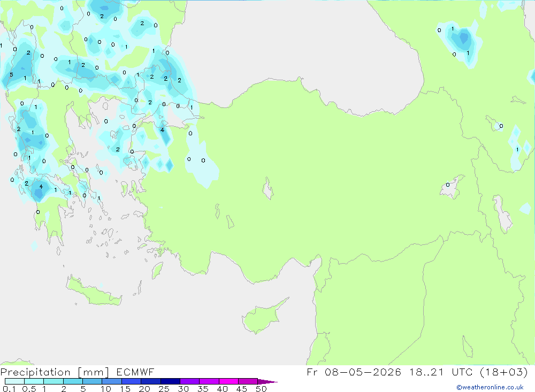Click the '18..21 UTC' time range text

click(441, 372)
